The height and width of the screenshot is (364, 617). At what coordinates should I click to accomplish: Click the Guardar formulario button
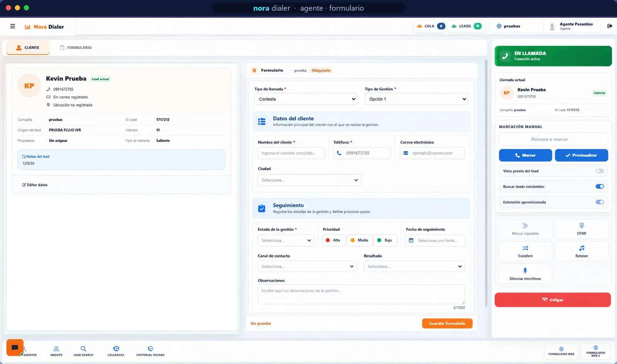click(447, 324)
